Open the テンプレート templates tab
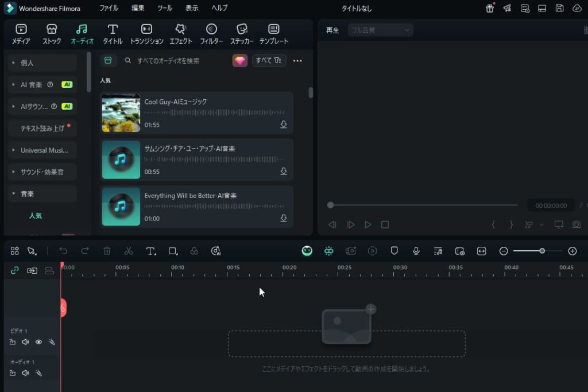 (274, 34)
